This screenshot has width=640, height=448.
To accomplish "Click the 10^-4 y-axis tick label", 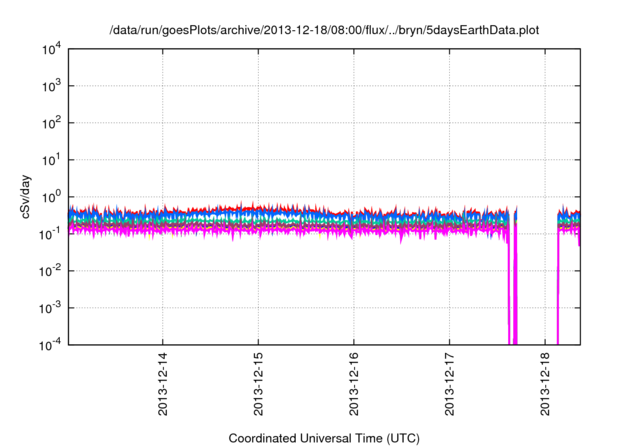I will 50,345.
